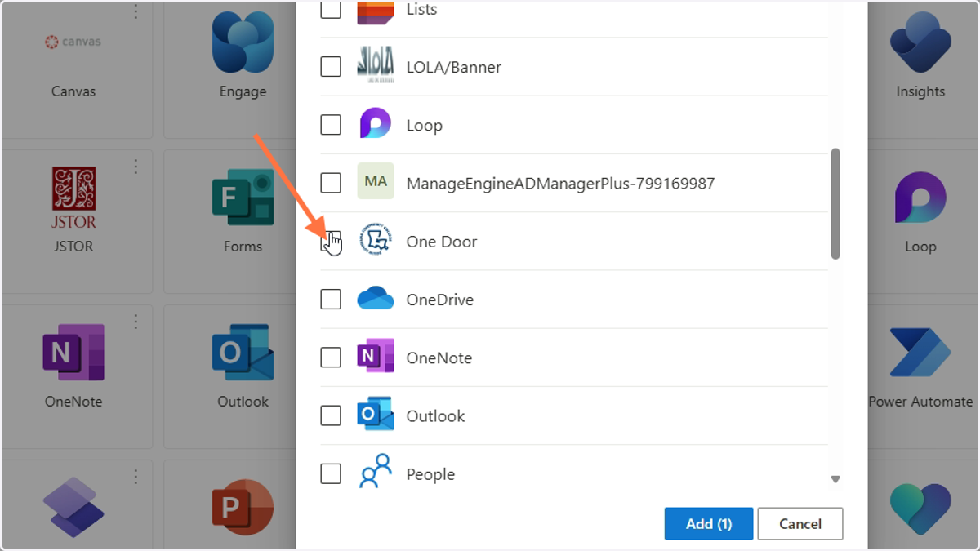980x551 pixels.
Task: Click the LOLA/Banner logo icon
Action: point(376,64)
